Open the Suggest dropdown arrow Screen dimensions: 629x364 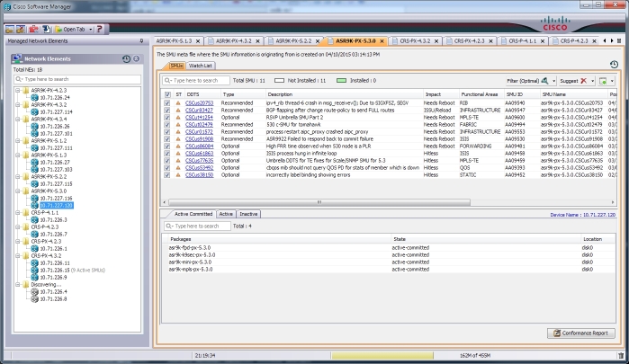[x=592, y=81]
